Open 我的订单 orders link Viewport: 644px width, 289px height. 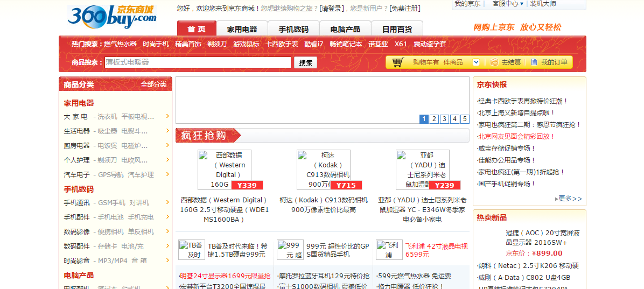click(x=554, y=62)
